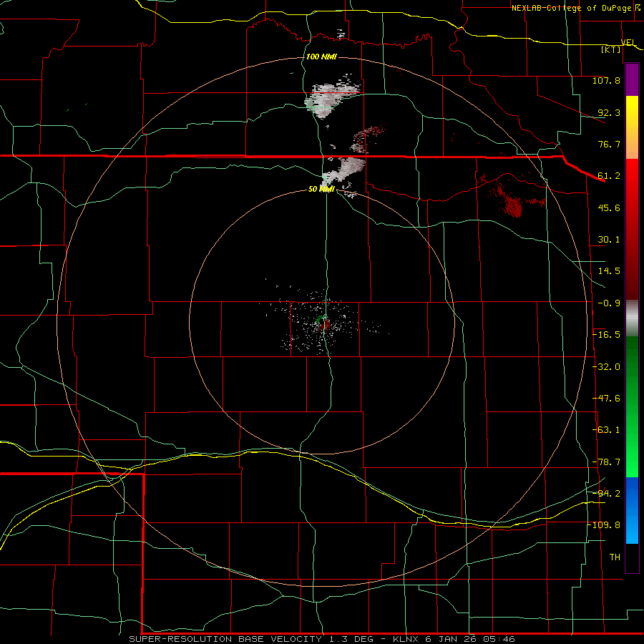Click the VEL product label
The image size is (644, 644).
click(x=628, y=42)
